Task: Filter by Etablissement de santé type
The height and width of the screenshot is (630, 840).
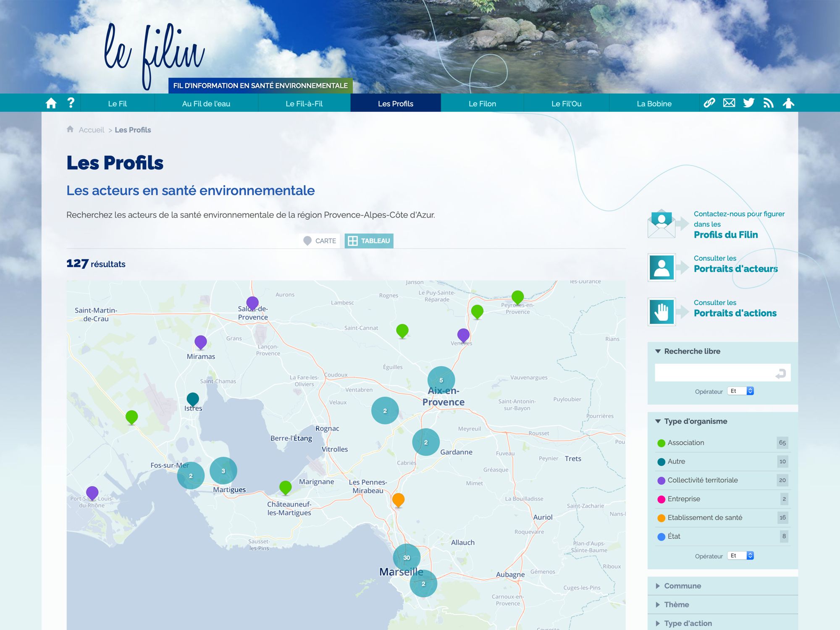Action: point(704,517)
